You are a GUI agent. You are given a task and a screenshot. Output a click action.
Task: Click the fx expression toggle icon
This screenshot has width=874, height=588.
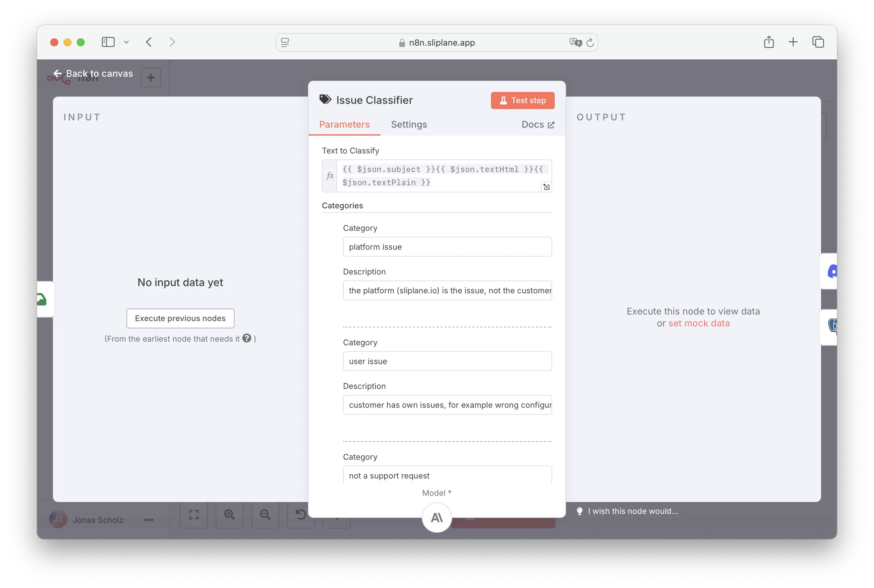click(330, 176)
